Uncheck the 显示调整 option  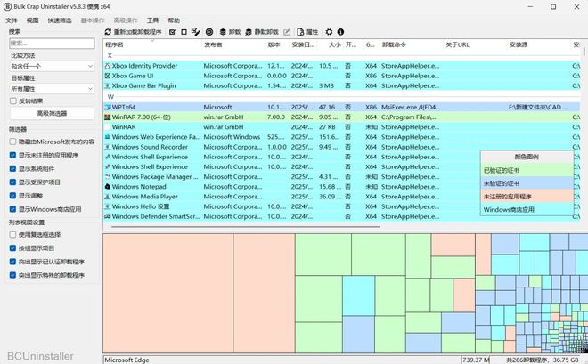point(12,196)
